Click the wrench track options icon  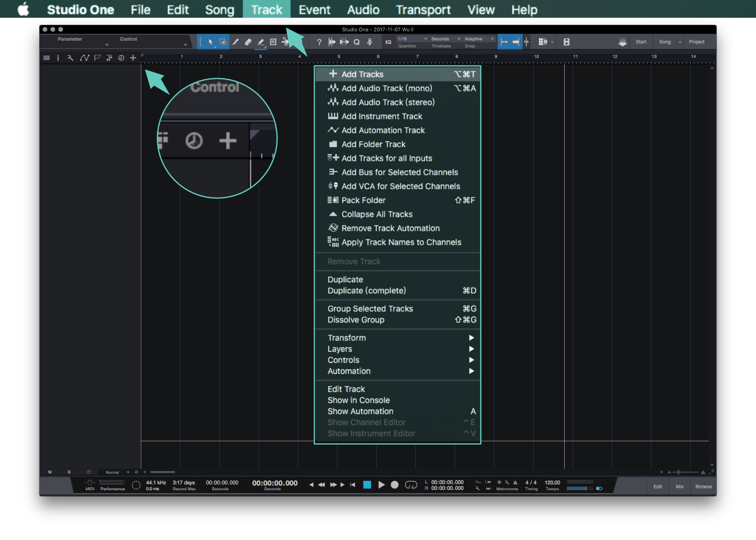(x=70, y=58)
